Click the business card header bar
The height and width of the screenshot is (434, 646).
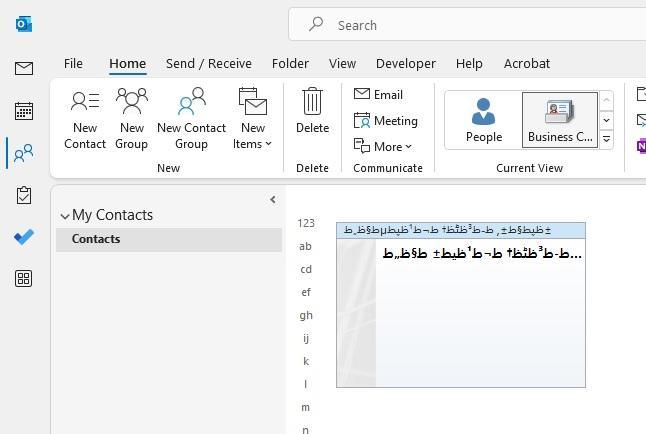461,230
